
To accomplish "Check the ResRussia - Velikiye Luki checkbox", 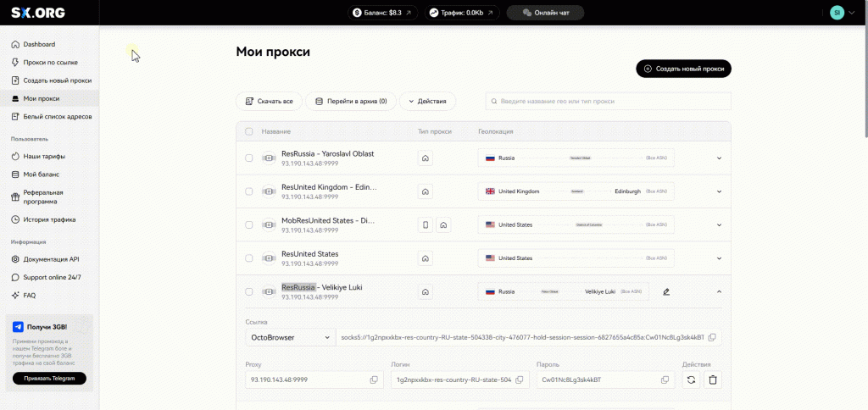I will [249, 291].
